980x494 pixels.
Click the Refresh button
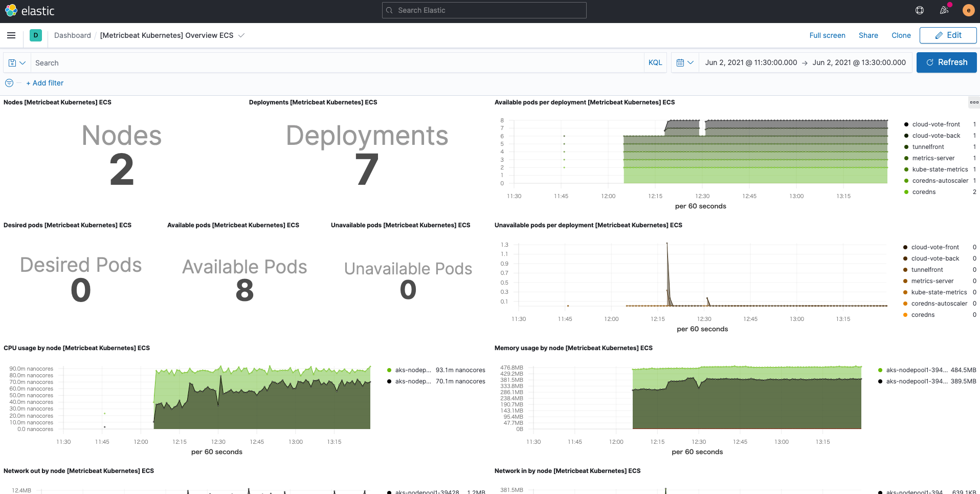click(946, 62)
